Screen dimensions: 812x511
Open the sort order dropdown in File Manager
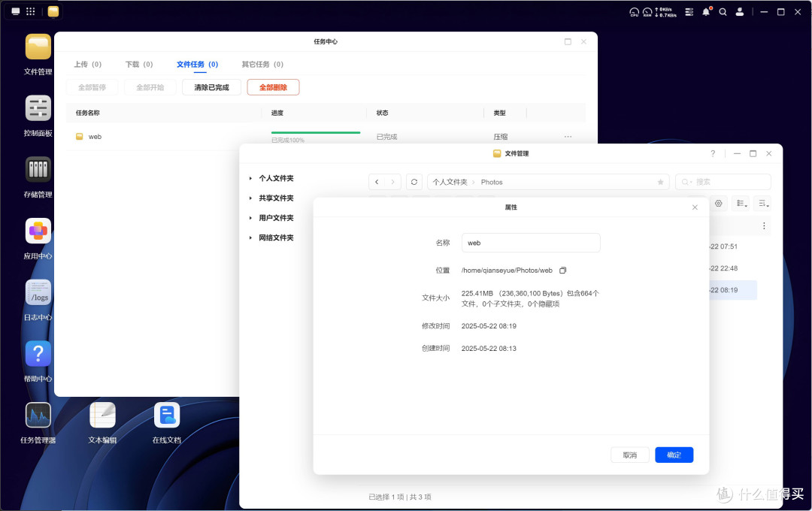coord(763,204)
